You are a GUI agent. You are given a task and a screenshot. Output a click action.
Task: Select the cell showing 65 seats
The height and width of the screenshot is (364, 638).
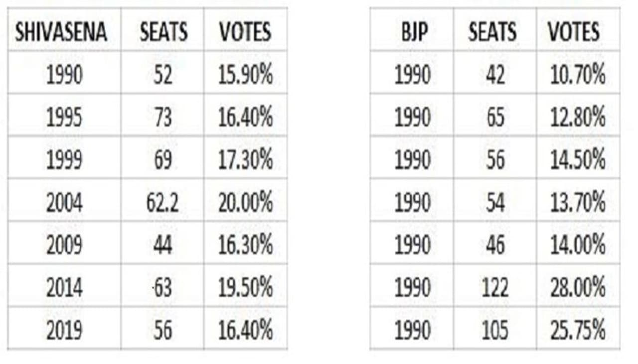[x=494, y=118]
